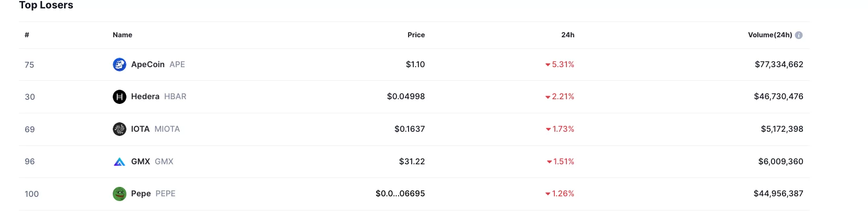868x211 pixels.
Task: Open the IOTA name link
Action: 140,129
